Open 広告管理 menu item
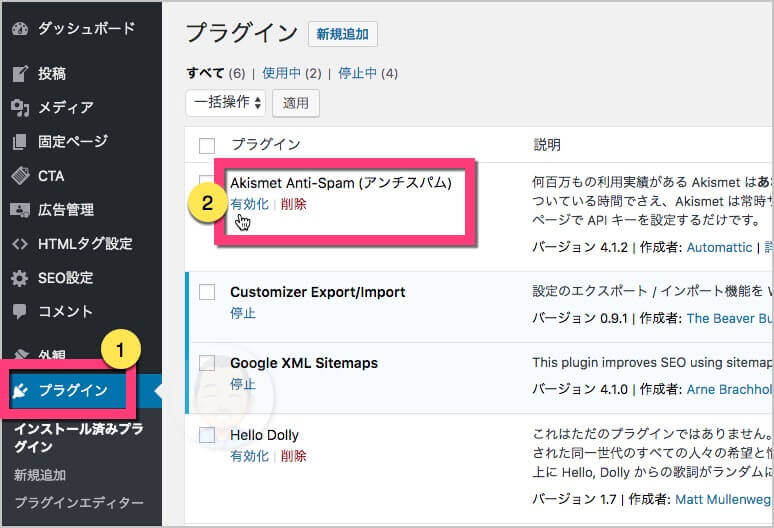 pos(66,210)
